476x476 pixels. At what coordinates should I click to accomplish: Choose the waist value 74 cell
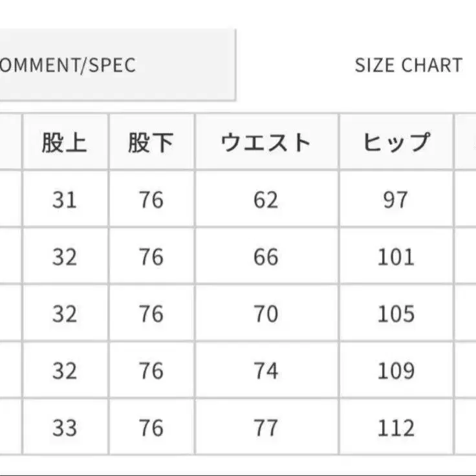[x=266, y=371]
